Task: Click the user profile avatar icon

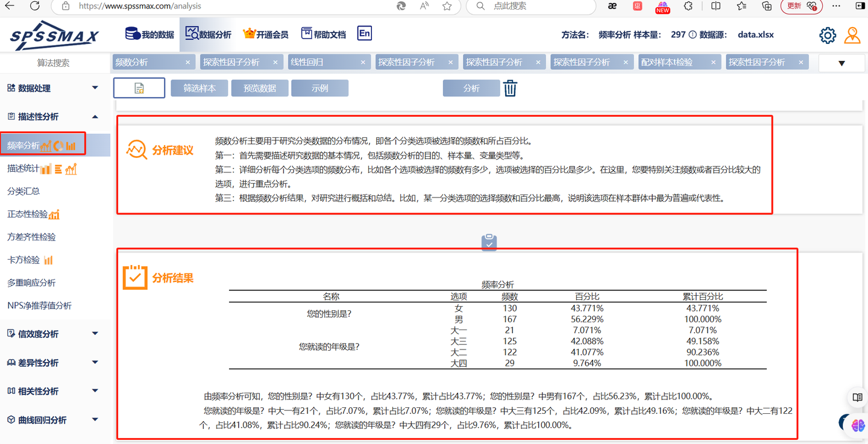Action: (x=852, y=35)
